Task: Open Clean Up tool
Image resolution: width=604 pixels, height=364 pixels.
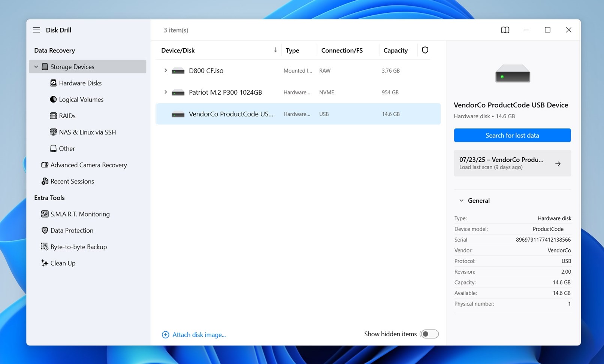Action: 63,263
